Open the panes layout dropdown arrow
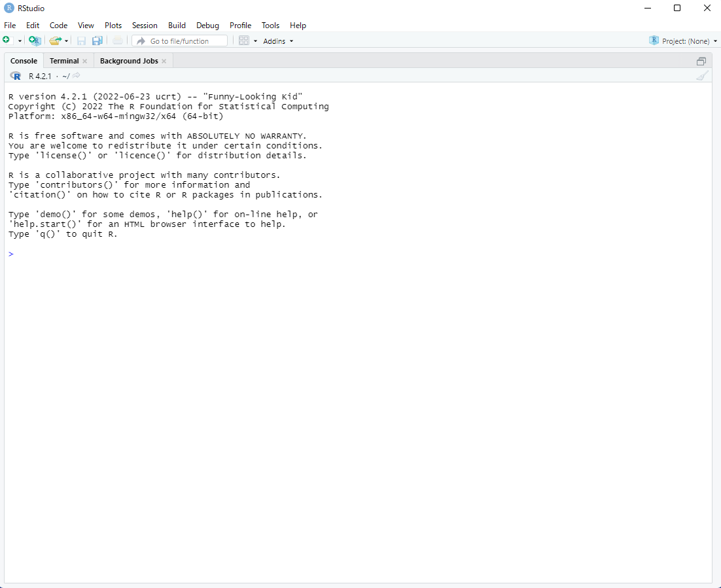721x588 pixels. tap(255, 41)
